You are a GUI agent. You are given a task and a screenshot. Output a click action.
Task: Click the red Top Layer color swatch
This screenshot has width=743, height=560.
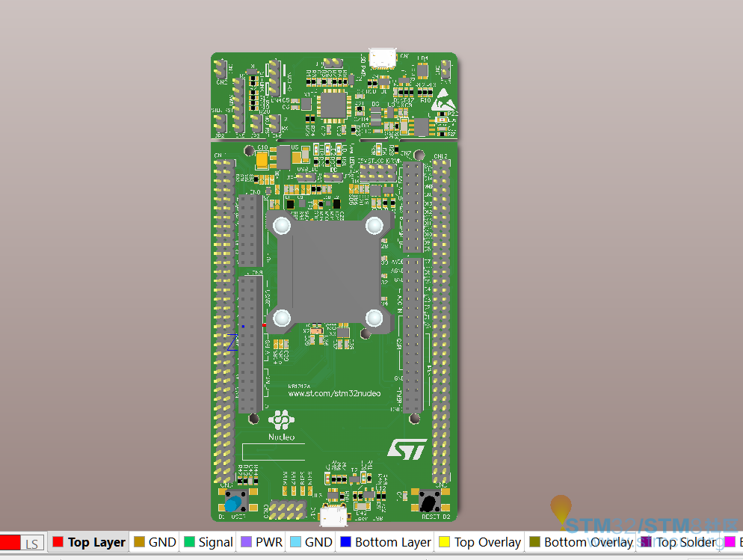58,542
